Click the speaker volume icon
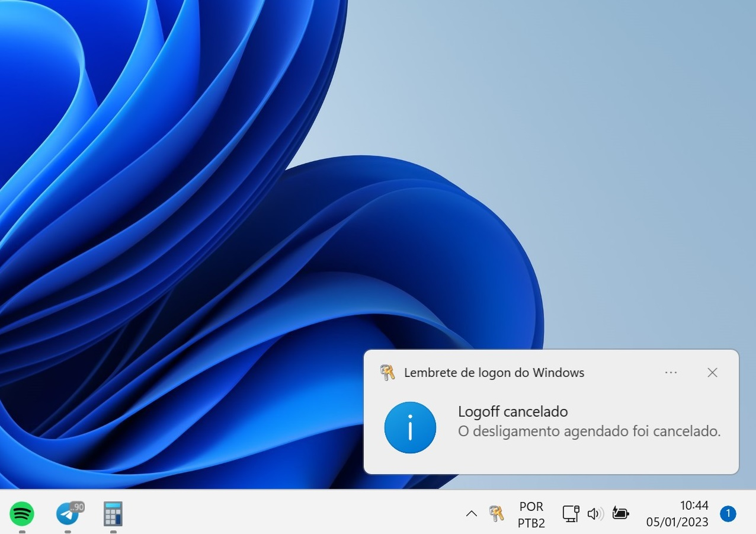 click(595, 513)
